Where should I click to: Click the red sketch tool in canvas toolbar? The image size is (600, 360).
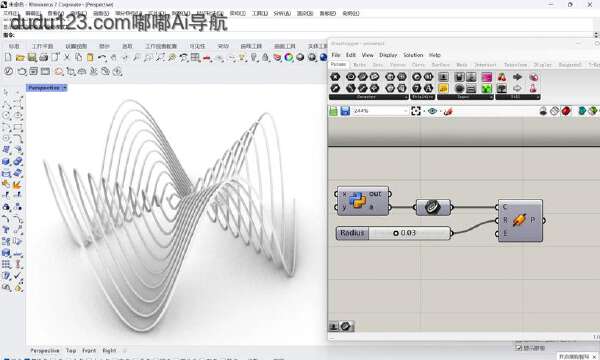click(x=448, y=111)
